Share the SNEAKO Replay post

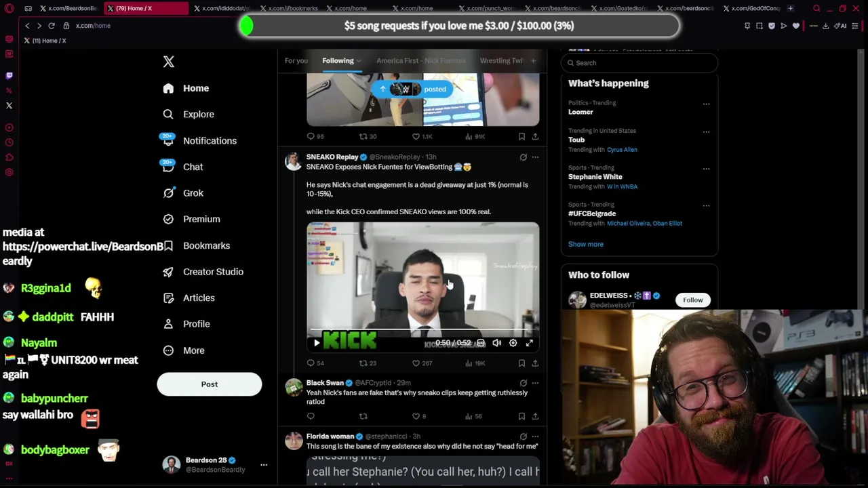point(535,363)
